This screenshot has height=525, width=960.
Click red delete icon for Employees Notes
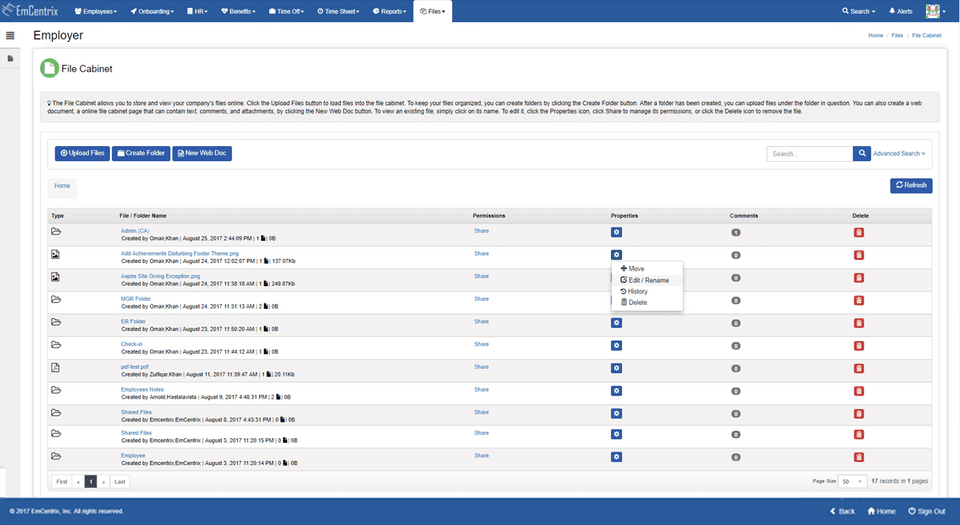(x=859, y=391)
